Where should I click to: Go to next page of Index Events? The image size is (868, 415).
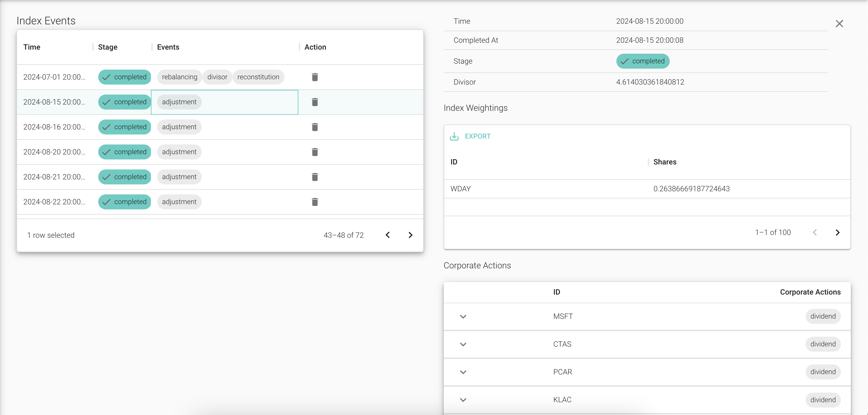point(410,235)
